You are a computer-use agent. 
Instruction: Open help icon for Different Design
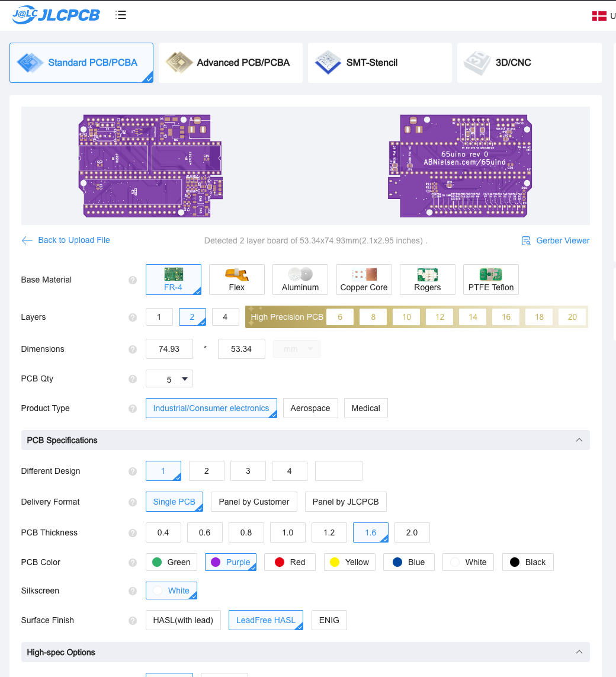(x=133, y=471)
